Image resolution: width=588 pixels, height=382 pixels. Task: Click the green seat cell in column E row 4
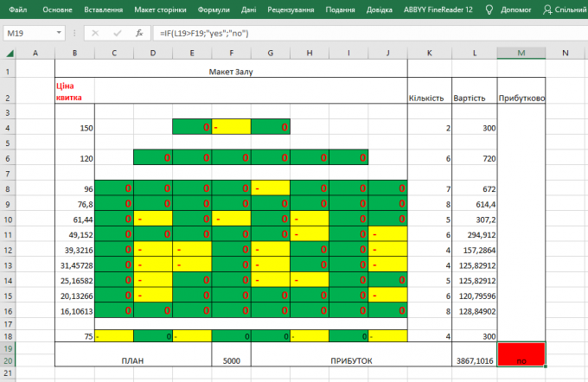[192, 127]
